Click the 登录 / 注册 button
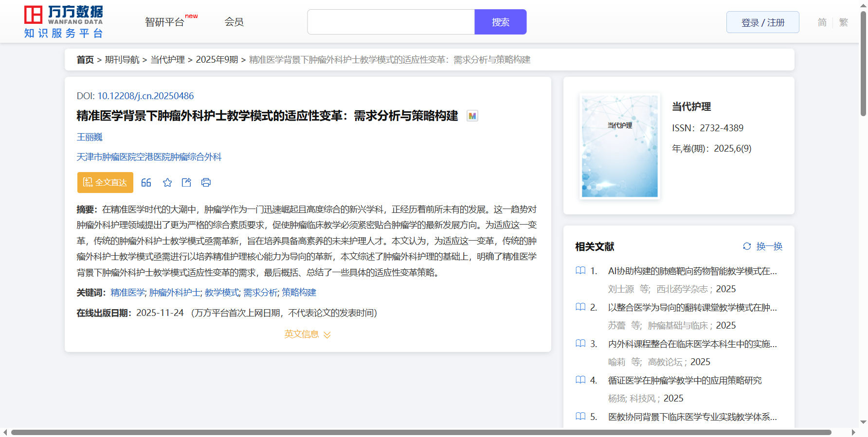This screenshot has height=437, width=868. (x=762, y=22)
